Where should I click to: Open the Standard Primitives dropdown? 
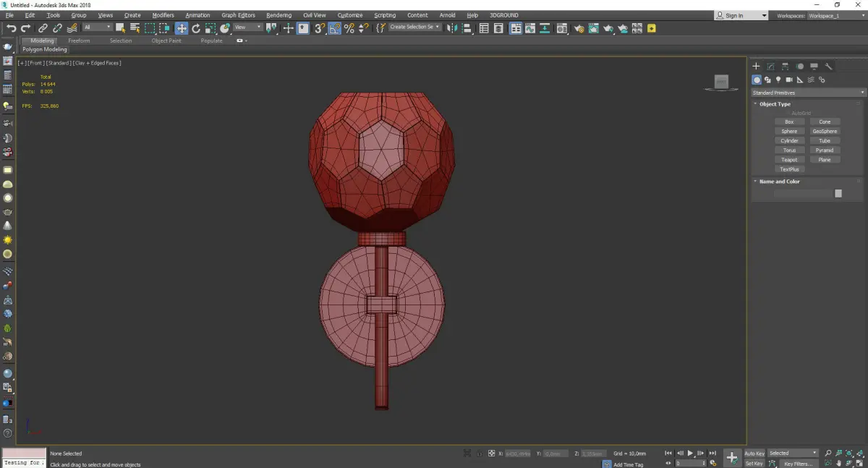(808, 93)
